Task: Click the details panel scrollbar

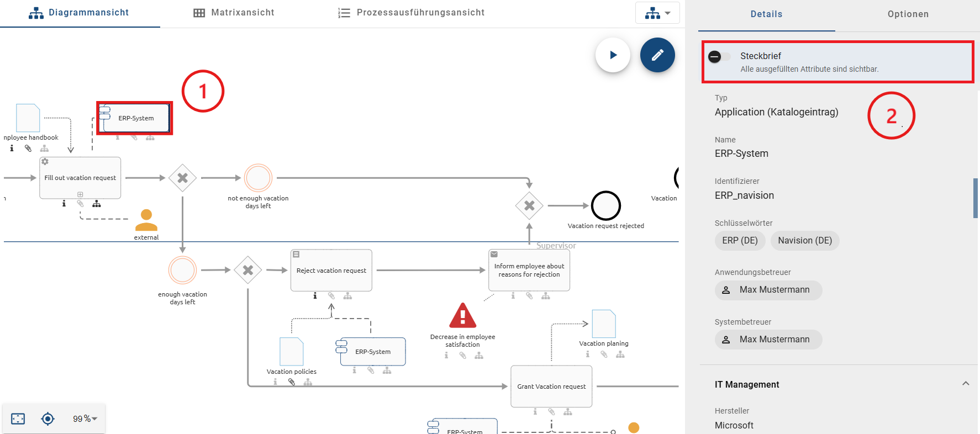Action: (976, 198)
